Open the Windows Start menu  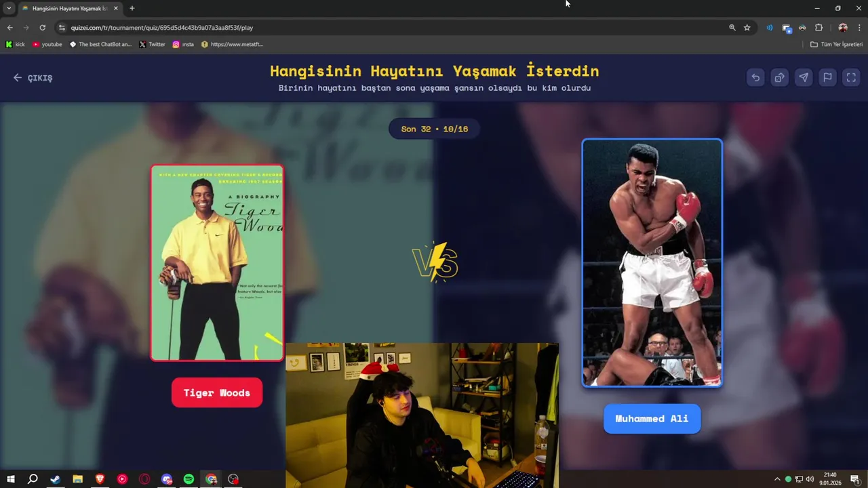[x=10, y=479]
